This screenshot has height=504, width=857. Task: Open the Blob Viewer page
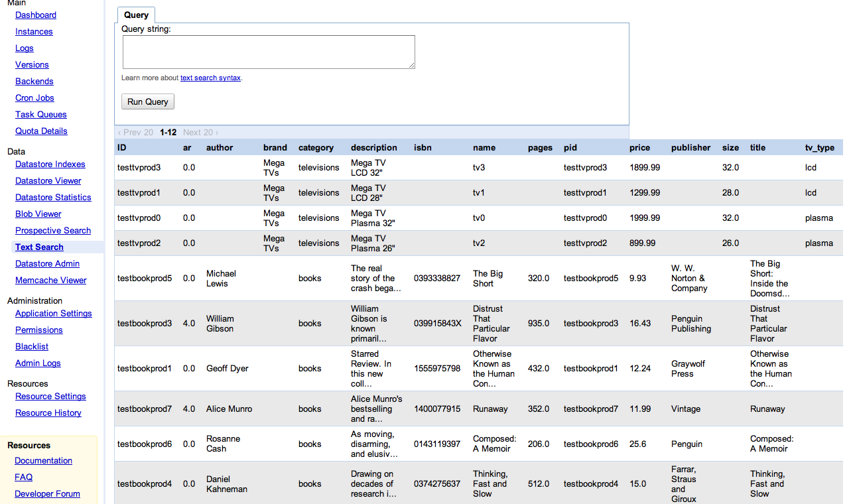(x=38, y=214)
